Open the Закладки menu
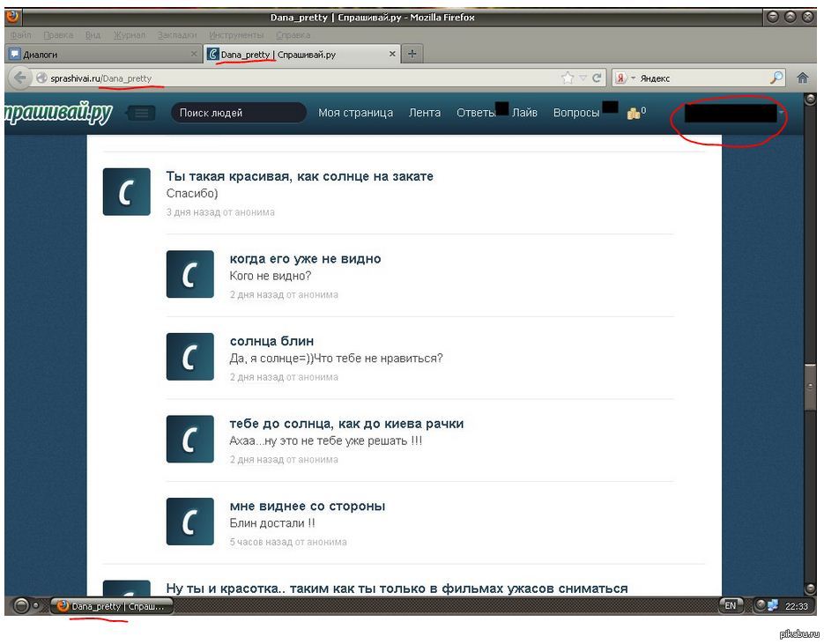Image resolution: width=824 pixels, height=644 pixels. coord(177,35)
